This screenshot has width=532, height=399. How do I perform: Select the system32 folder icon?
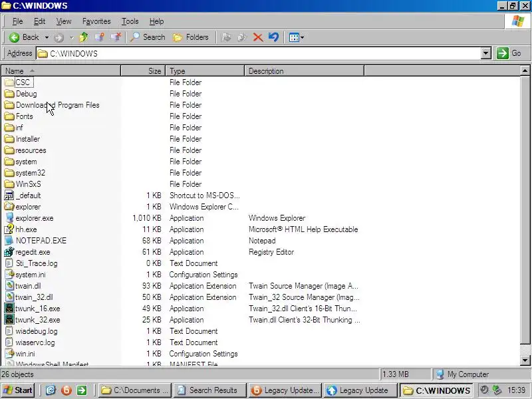(9, 173)
